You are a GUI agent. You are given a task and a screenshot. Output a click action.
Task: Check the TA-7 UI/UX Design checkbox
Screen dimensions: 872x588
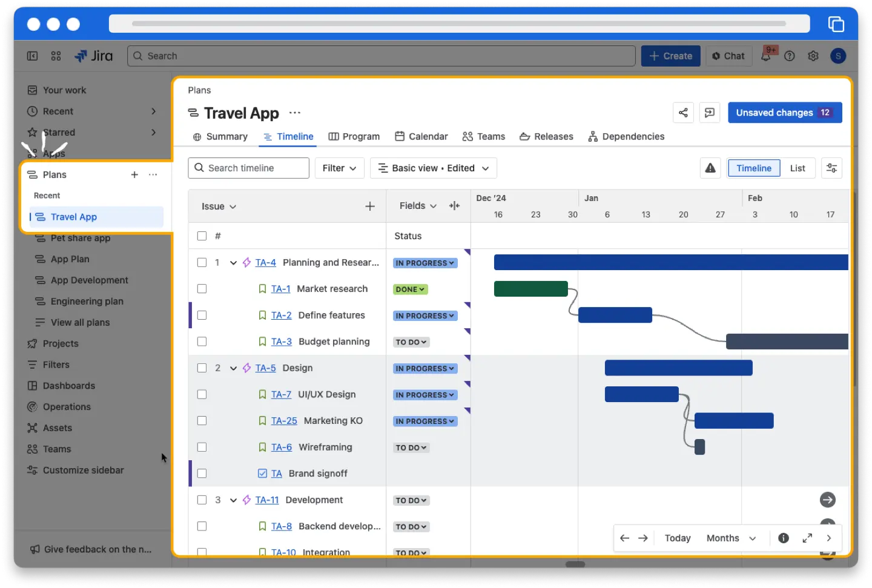click(202, 394)
